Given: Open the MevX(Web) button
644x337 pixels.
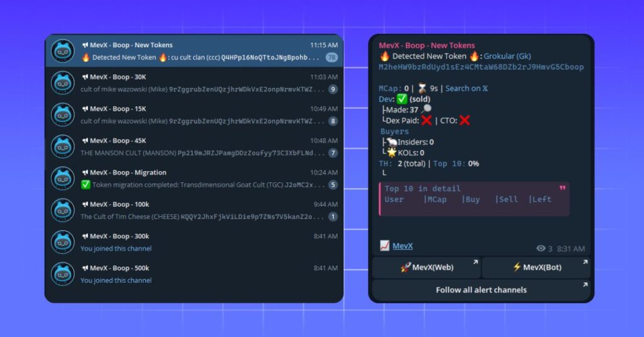Looking at the screenshot, I should [426, 267].
